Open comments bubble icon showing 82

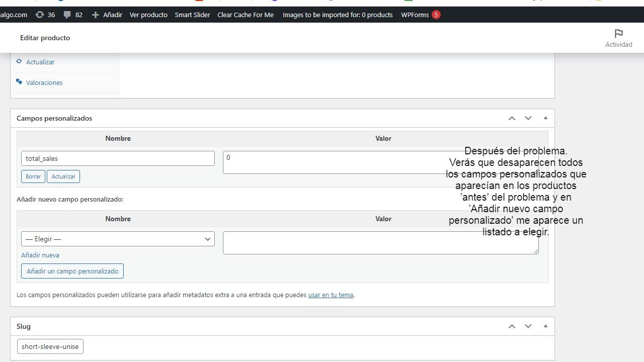click(67, 15)
